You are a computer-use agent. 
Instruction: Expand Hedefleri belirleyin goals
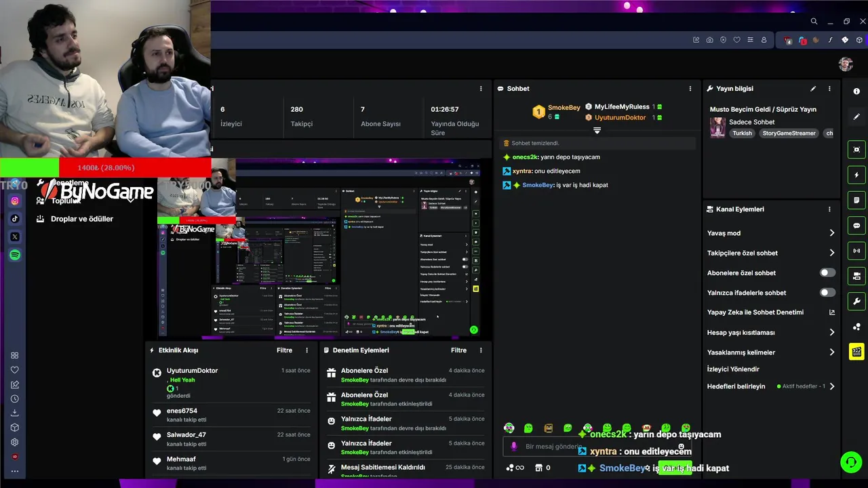click(771, 386)
